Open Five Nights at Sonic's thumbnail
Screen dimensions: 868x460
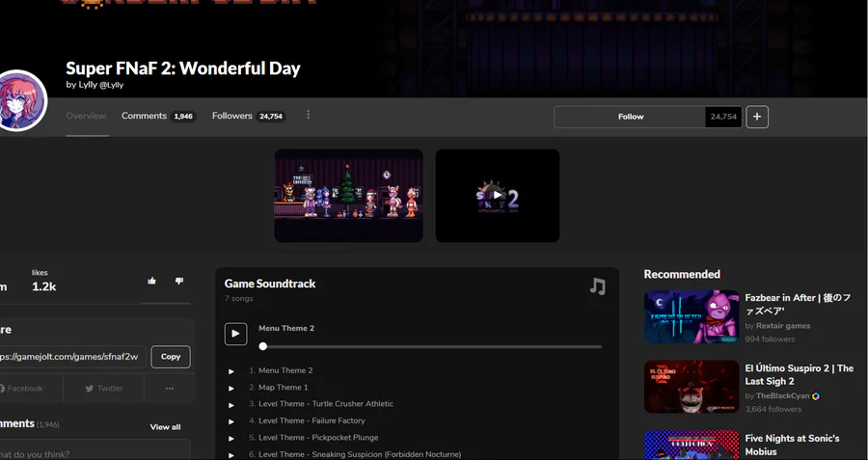point(692,446)
